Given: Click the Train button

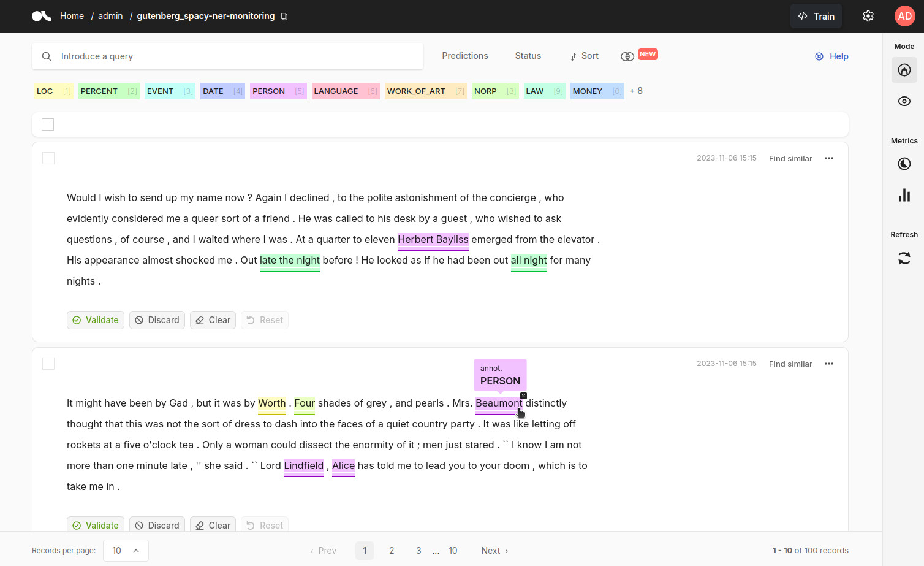Looking at the screenshot, I should pyautogui.click(x=816, y=16).
